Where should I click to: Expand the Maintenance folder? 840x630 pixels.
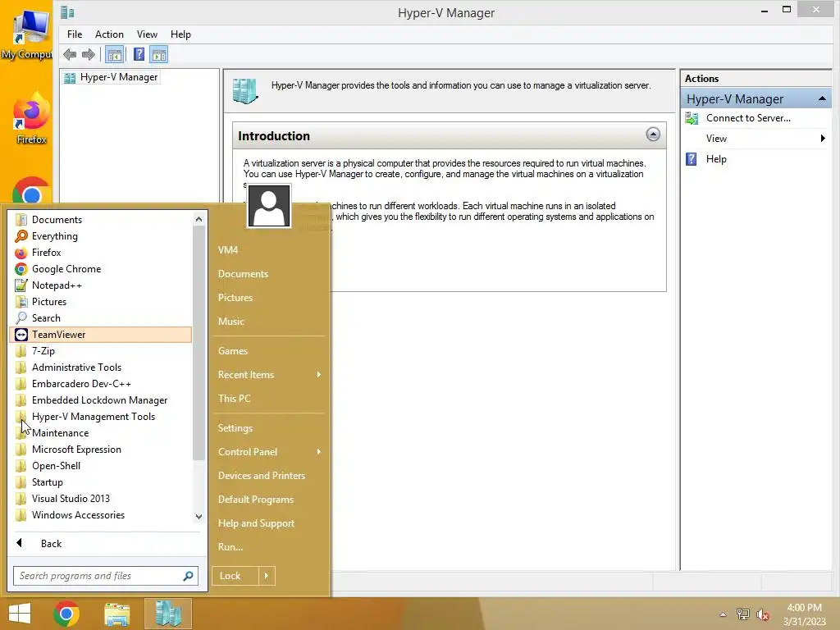pos(101,433)
